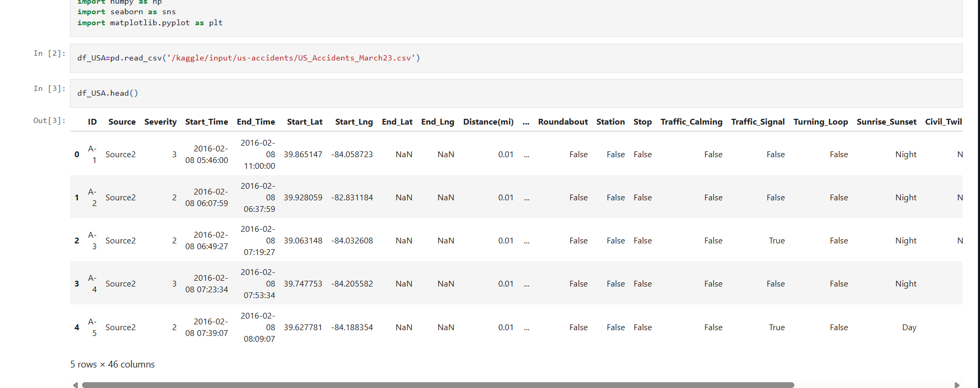Image resolution: width=980 pixels, height=388 pixels.
Task: Click the True Traffic_Signal value in row 2
Action: tap(776, 240)
